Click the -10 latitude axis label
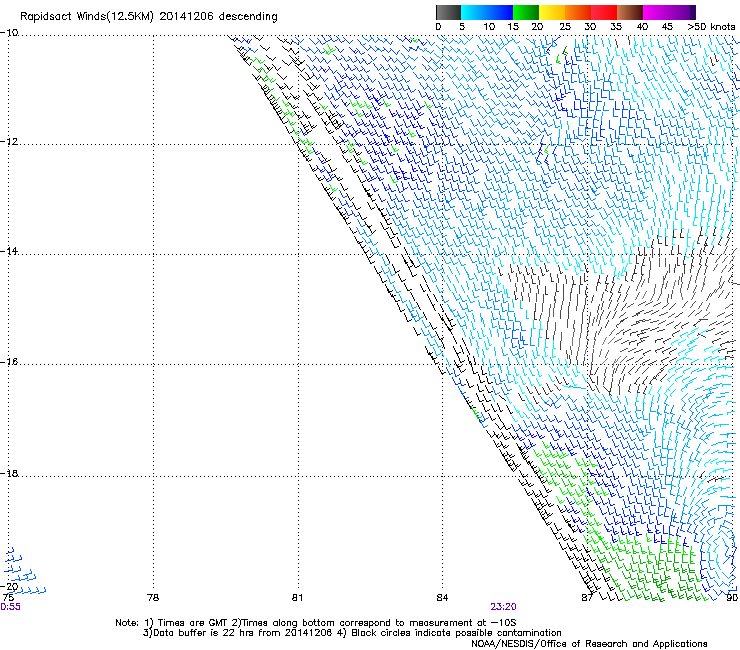This screenshot has height=650, width=740. pos(9,33)
